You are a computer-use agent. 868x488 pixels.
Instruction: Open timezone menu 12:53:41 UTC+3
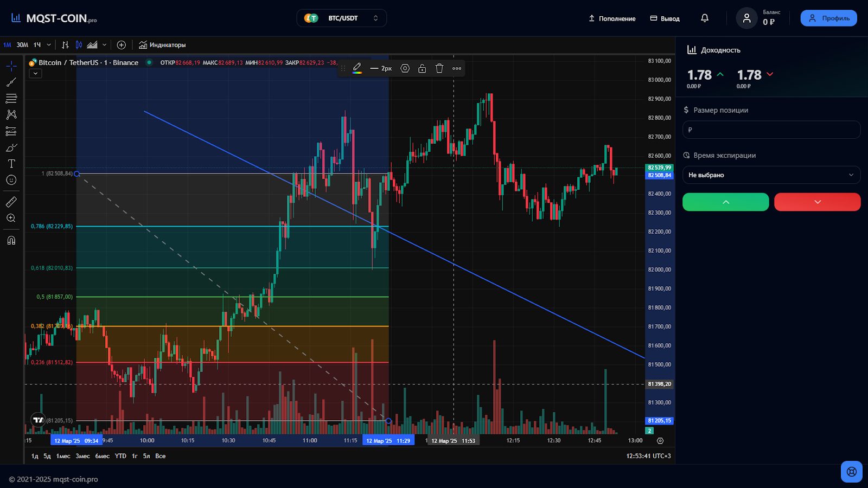coord(648,456)
